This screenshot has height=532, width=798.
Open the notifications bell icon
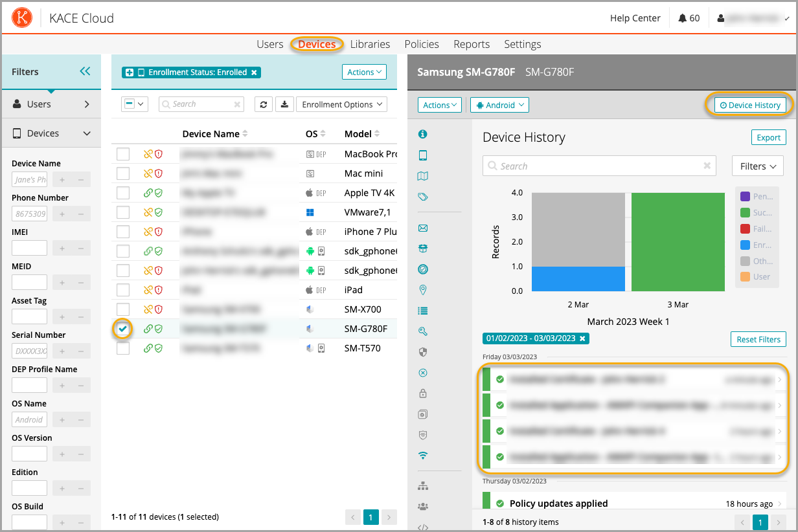pyautogui.click(x=682, y=18)
